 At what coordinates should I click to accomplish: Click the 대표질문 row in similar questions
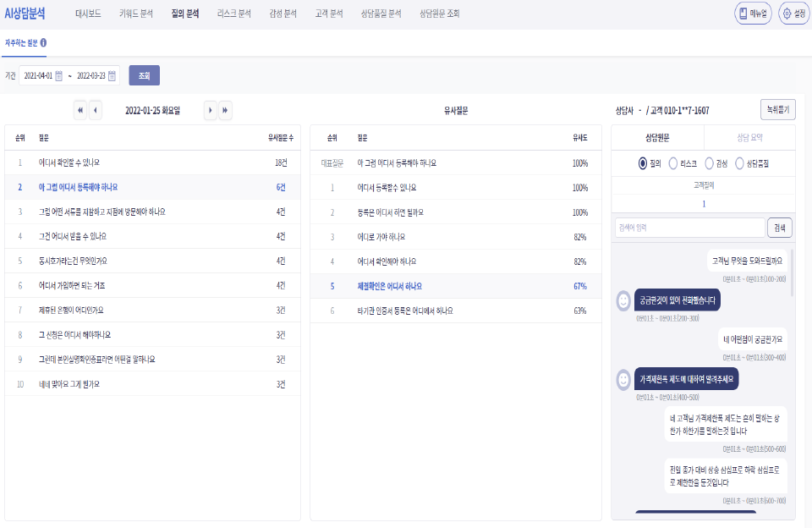pyautogui.click(x=456, y=163)
